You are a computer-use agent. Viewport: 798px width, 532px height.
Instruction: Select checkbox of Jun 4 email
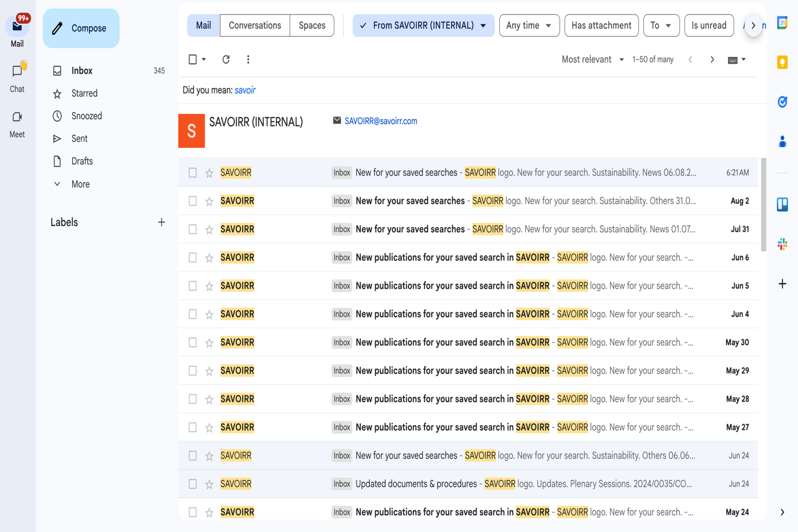coord(192,314)
